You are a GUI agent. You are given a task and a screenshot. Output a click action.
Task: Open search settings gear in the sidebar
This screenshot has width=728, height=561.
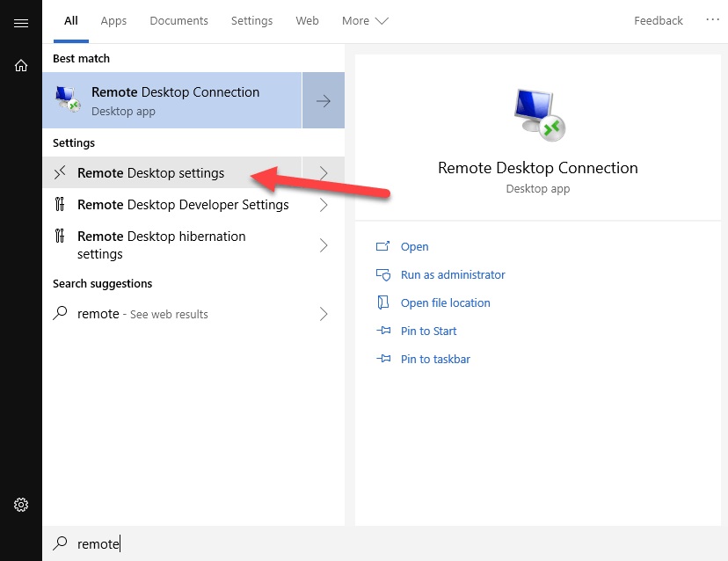coord(21,505)
